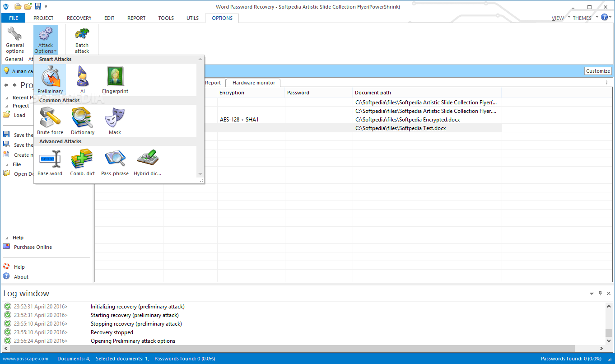Select the Pass-phrase attack
Image resolution: width=615 pixels, height=364 pixels.
115,162
